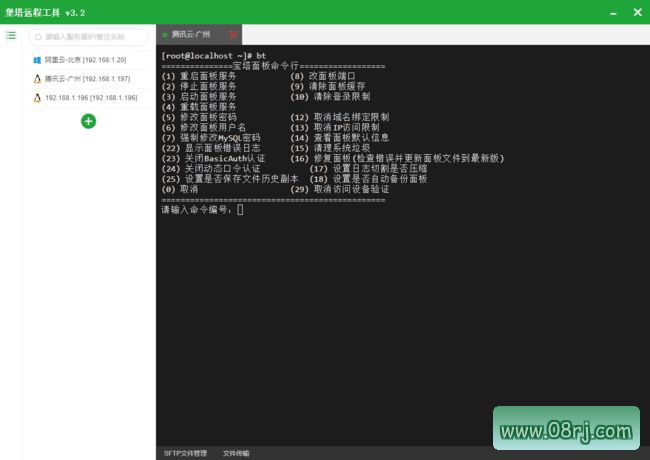Click terminal line (14) 查看面板默认信息
This screenshot has width=650, height=460.
pyautogui.click(x=340, y=138)
